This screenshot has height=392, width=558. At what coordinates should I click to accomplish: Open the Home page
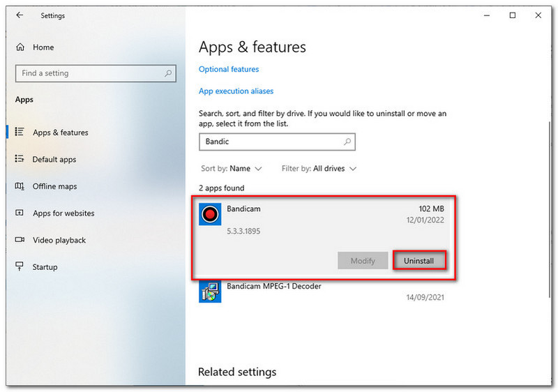click(43, 47)
